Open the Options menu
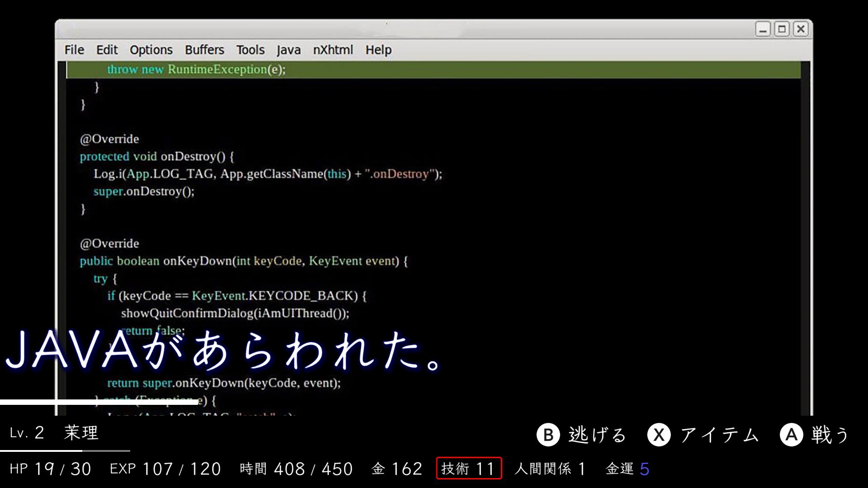The width and height of the screenshot is (868, 488). tap(151, 50)
